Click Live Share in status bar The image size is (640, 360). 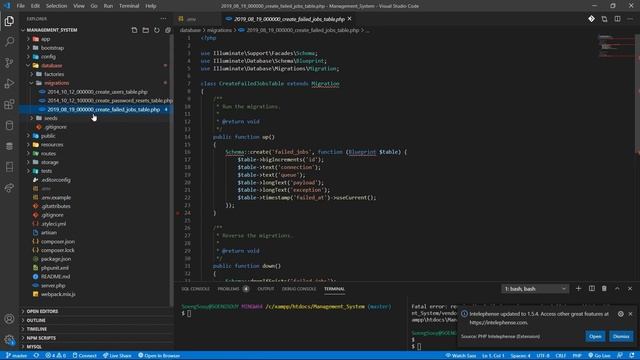click(117, 356)
